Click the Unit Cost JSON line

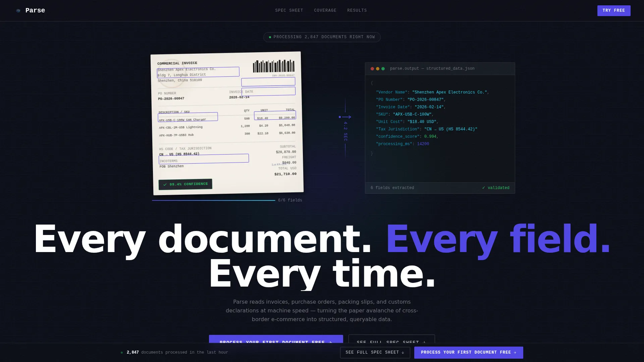point(407,122)
